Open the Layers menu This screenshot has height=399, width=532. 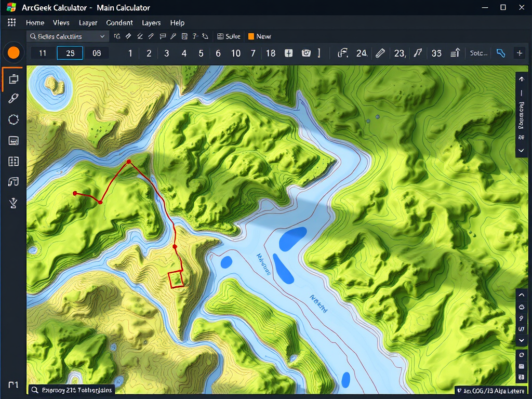151,23
